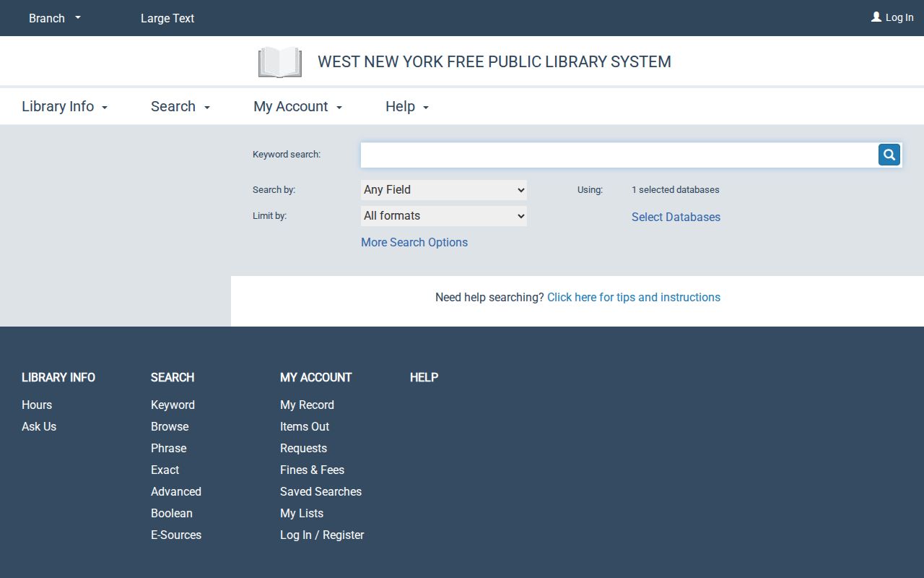Select Keyword in footer Search list
The height and width of the screenshot is (578, 924).
click(173, 405)
